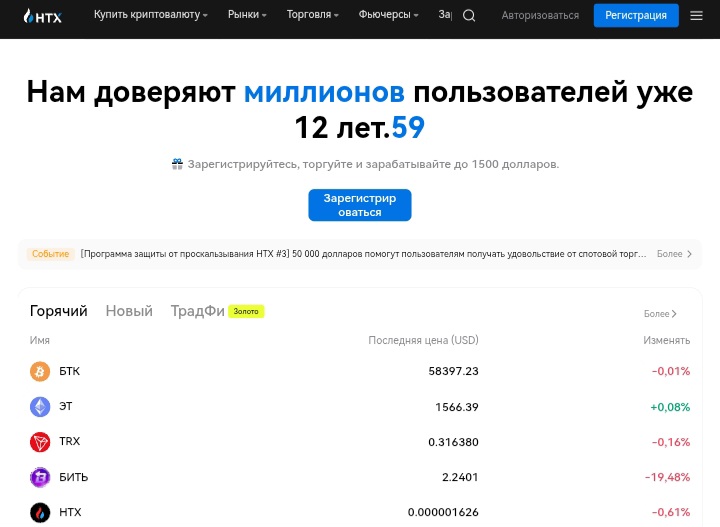720x527 pixels.
Task: Click the Золото badge
Action: (x=246, y=311)
